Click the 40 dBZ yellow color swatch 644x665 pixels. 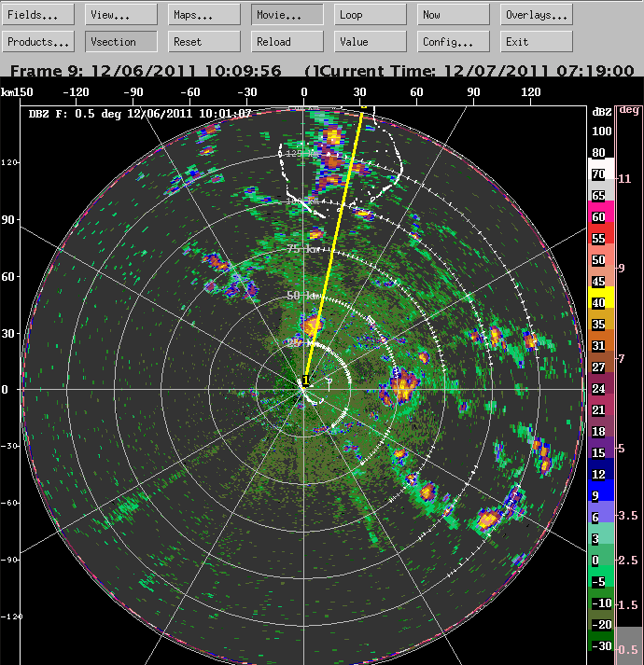(x=601, y=298)
